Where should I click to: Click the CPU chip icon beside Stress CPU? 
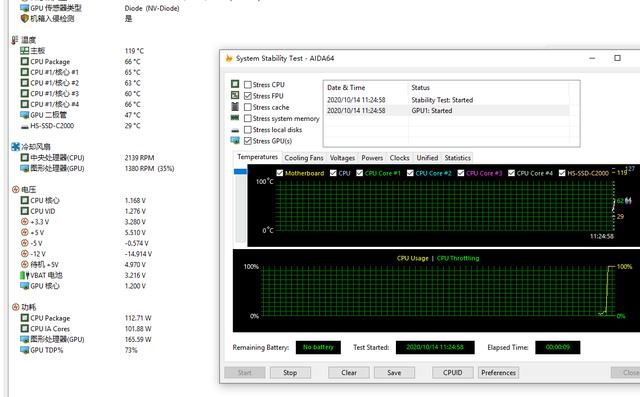[235, 84]
